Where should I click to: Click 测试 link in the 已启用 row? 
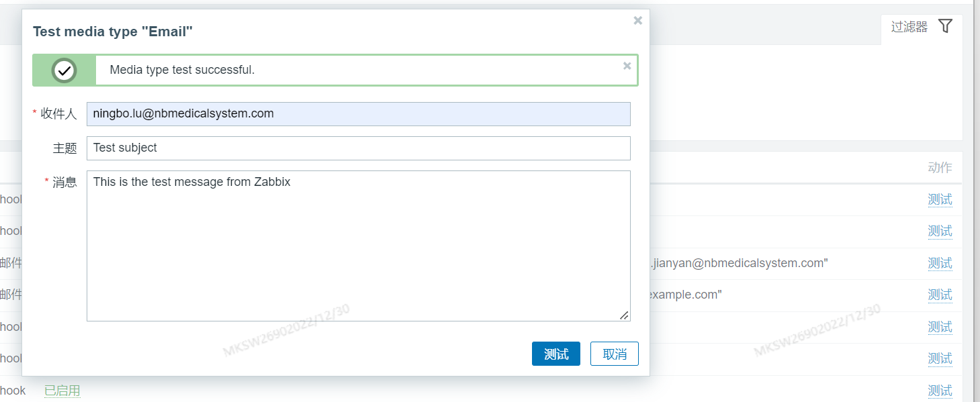point(940,391)
